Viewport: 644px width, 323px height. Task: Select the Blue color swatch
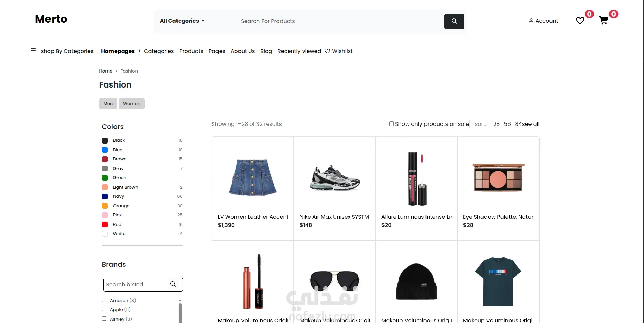tap(105, 150)
